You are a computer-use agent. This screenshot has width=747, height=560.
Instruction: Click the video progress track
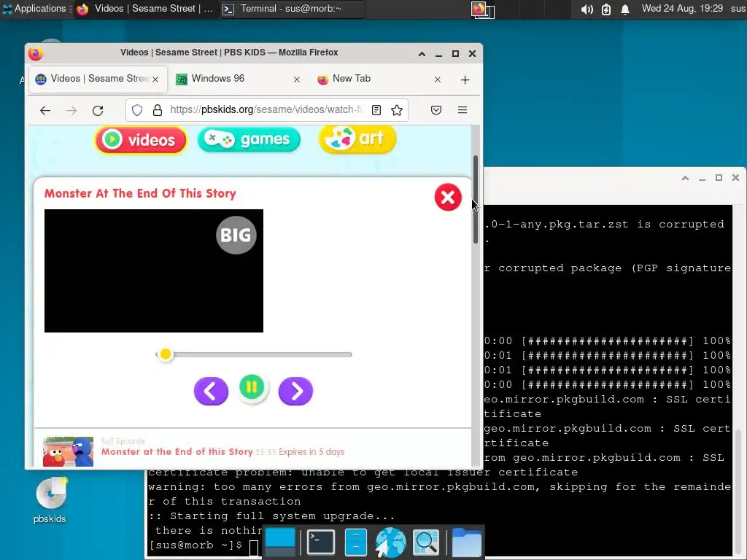tap(254, 354)
